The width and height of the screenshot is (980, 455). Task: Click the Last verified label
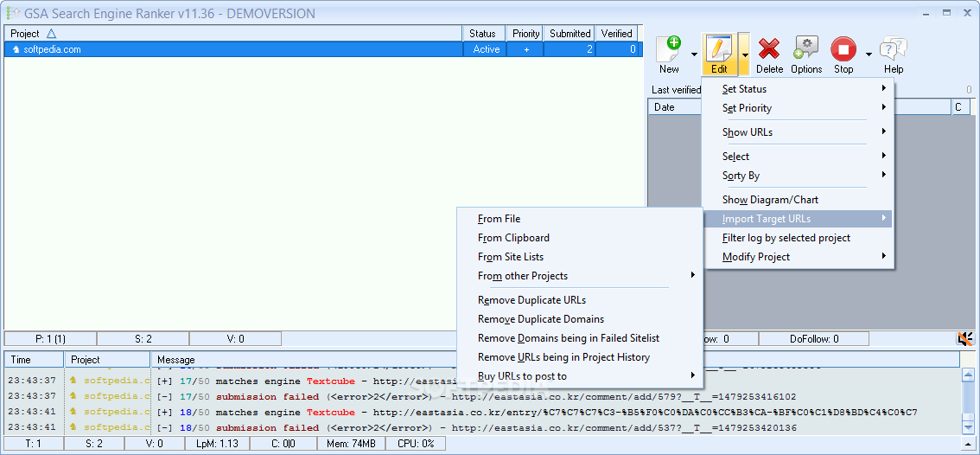pyautogui.click(x=677, y=89)
